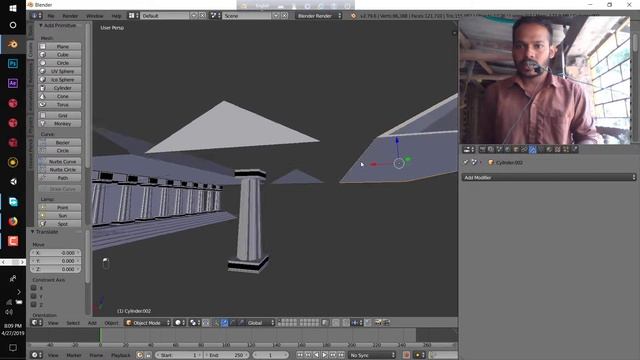640x360 pixels.
Task: Add a Cylinder mesh primitive
Action: 60,88
